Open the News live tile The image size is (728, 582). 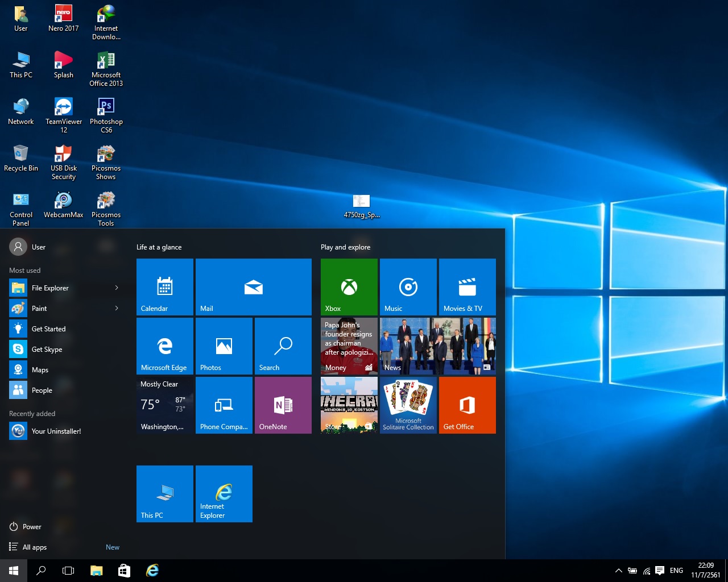[x=438, y=346]
